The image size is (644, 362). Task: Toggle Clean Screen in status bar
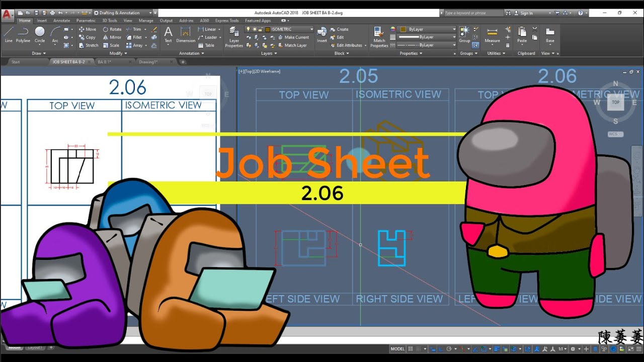(630, 349)
